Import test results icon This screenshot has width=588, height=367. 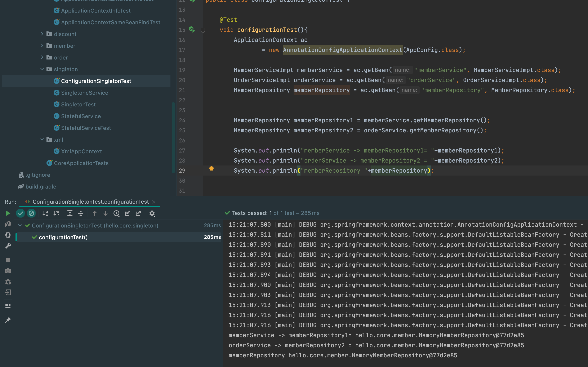coord(127,213)
